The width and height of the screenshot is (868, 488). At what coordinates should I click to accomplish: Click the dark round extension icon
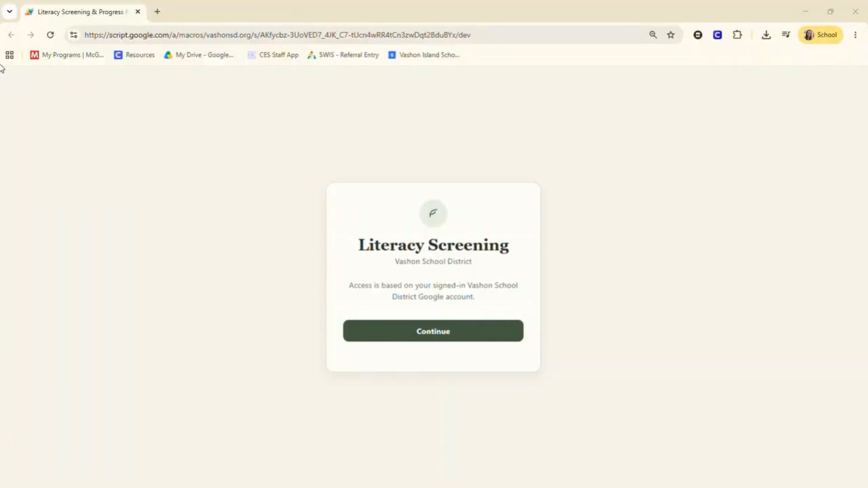[x=698, y=35]
